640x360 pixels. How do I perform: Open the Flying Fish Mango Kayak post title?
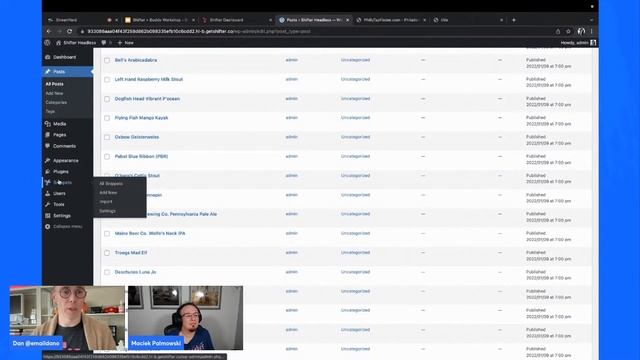142,118
